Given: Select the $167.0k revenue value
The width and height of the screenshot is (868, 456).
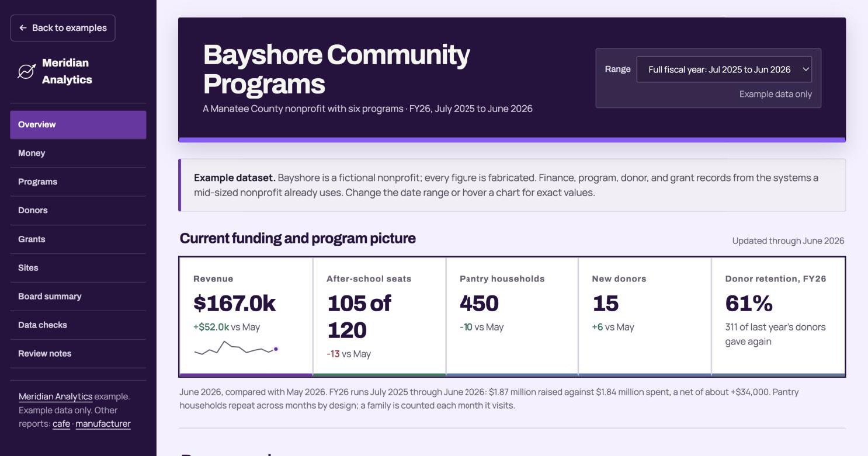Looking at the screenshot, I should 234,303.
